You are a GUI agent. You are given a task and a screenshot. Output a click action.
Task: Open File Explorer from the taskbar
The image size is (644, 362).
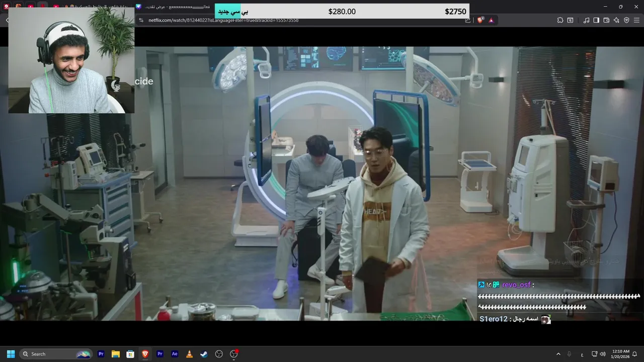[x=116, y=354]
